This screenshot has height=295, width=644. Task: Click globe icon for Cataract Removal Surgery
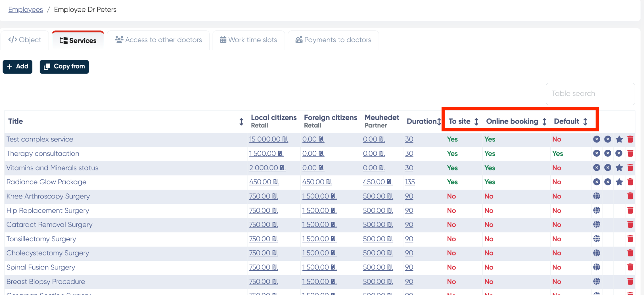(x=597, y=225)
